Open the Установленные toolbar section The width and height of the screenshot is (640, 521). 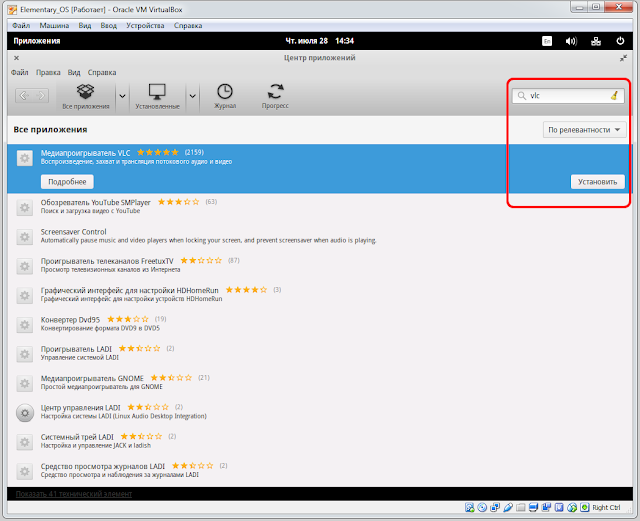[158, 96]
